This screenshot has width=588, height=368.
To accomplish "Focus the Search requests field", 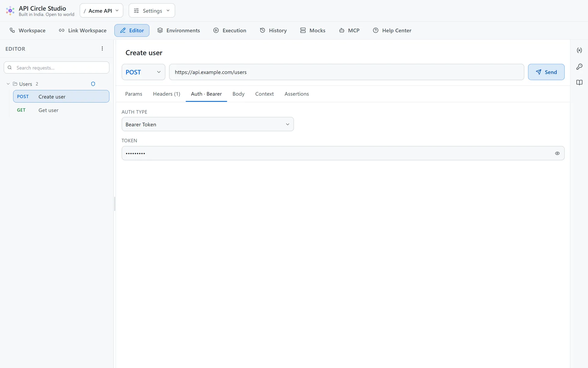I will click(57, 67).
